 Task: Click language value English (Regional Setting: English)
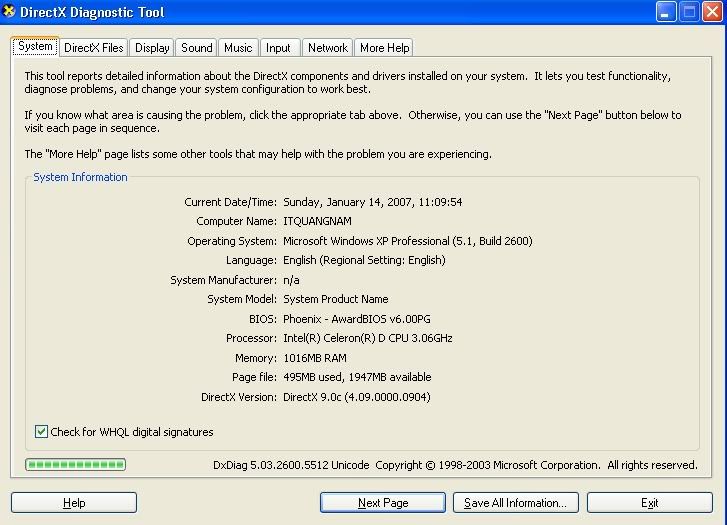364,260
